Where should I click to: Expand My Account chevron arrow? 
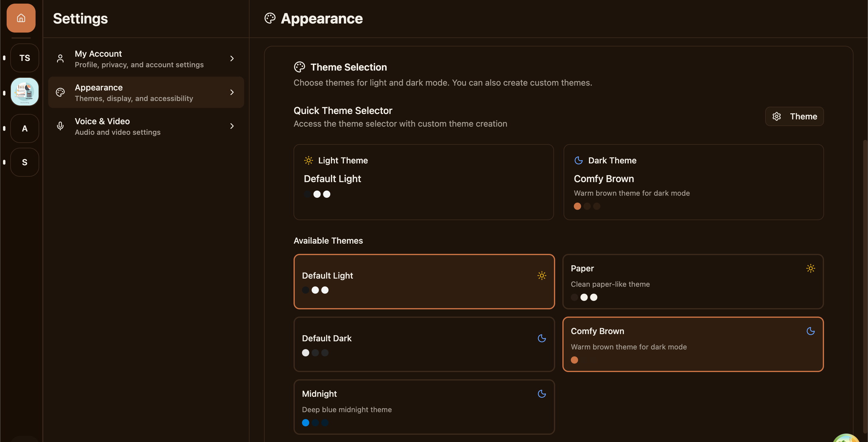click(232, 59)
